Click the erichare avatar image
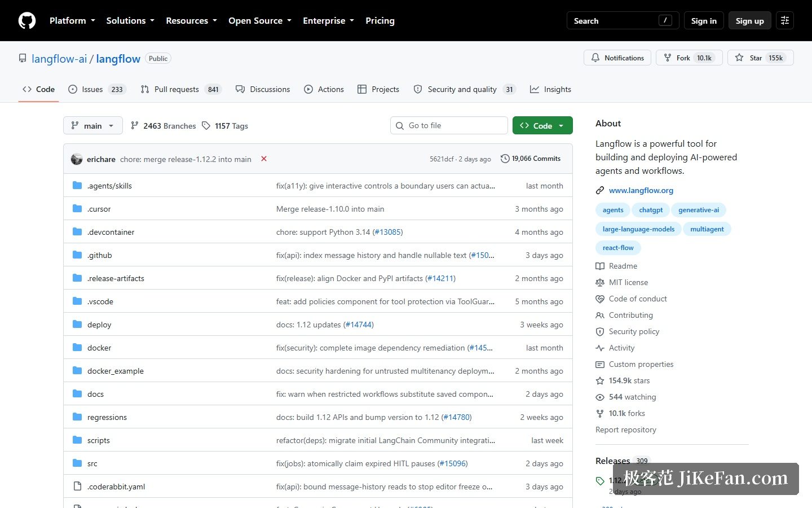 point(77,159)
